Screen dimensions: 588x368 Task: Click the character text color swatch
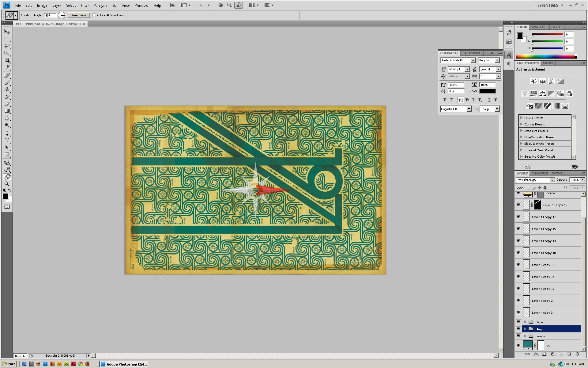pyautogui.click(x=487, y=91)
